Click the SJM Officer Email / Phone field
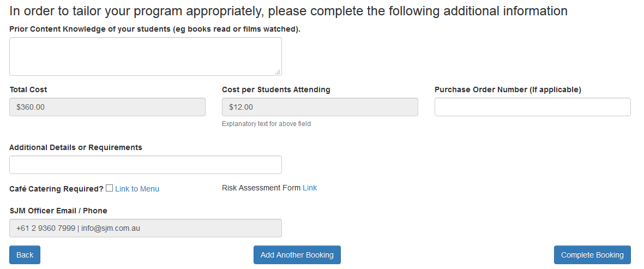 click(145, 228)
